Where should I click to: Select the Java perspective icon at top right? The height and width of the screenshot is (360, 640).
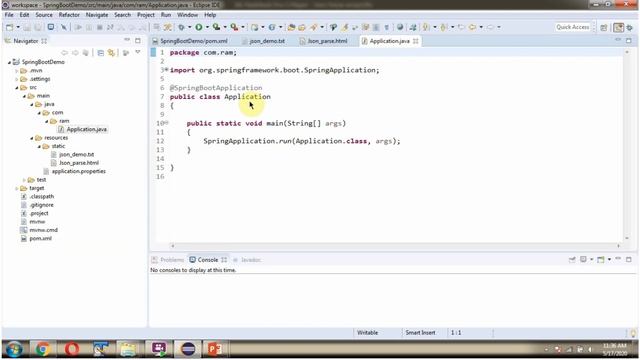click(x=619, y=27)
